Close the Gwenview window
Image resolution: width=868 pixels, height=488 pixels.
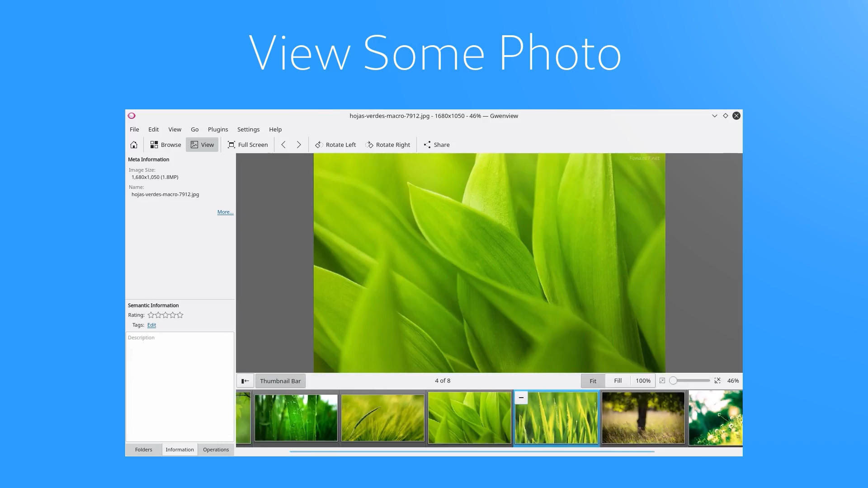(736, 116)
